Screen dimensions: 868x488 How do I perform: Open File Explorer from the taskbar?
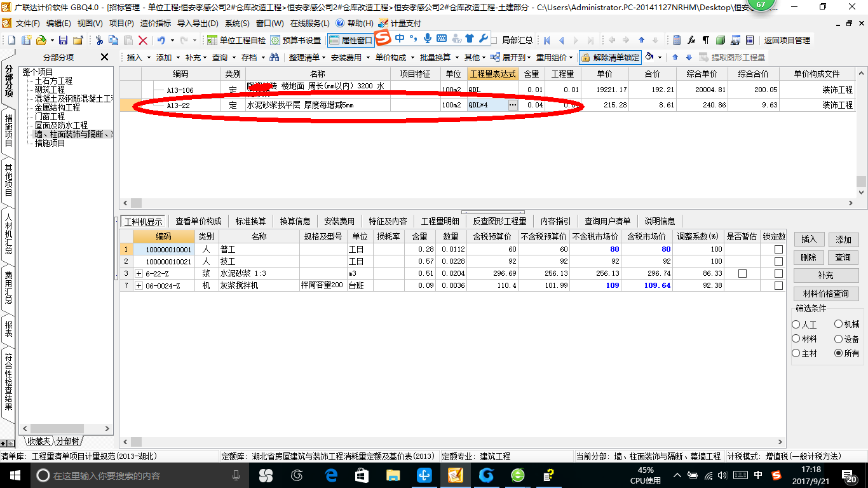pos(393,475)
